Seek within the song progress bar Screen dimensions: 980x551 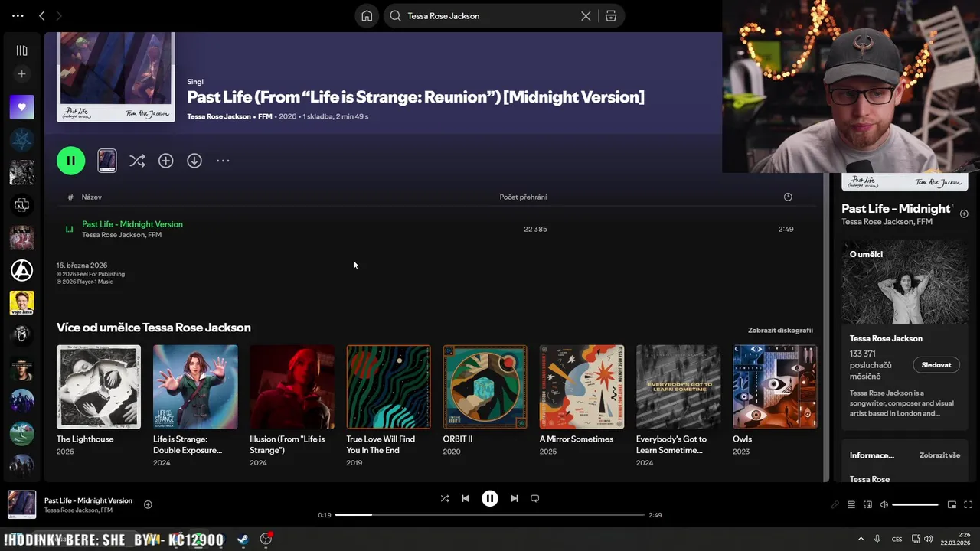(x=490, y=515)
